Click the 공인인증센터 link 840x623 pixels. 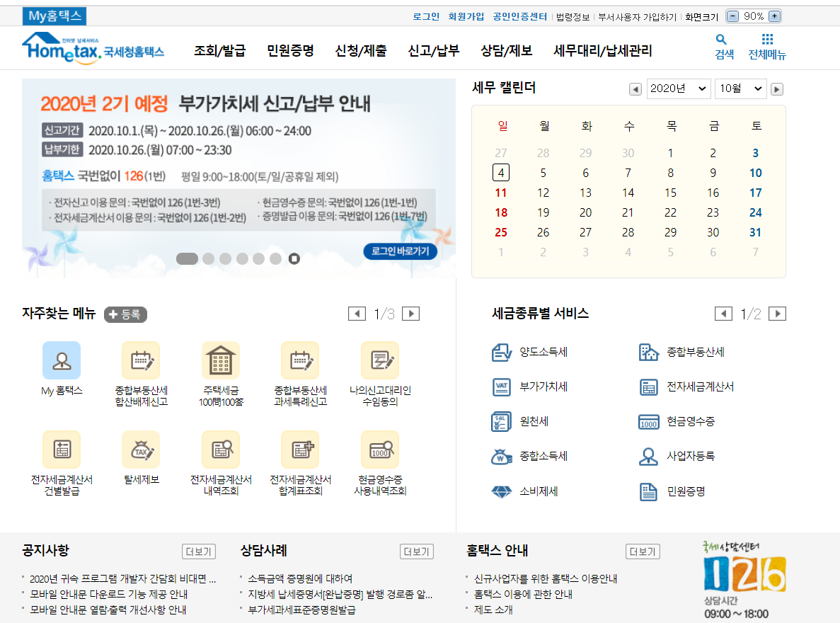coord(519,16)
